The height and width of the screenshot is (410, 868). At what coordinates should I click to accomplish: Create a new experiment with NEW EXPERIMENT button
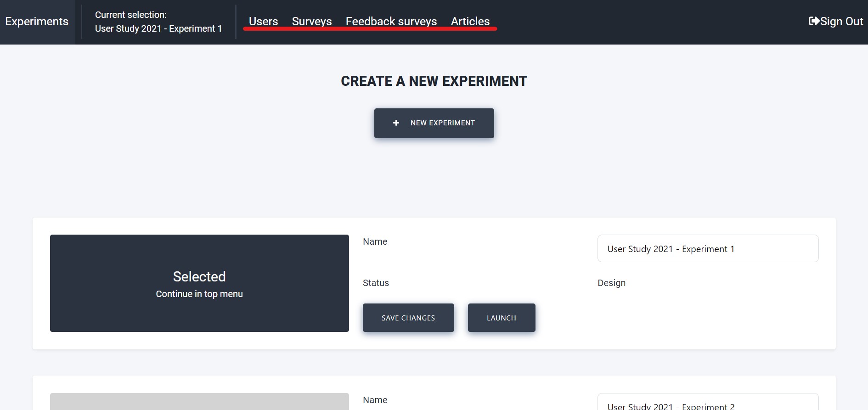pyautogui.click(x=434, y=123)
